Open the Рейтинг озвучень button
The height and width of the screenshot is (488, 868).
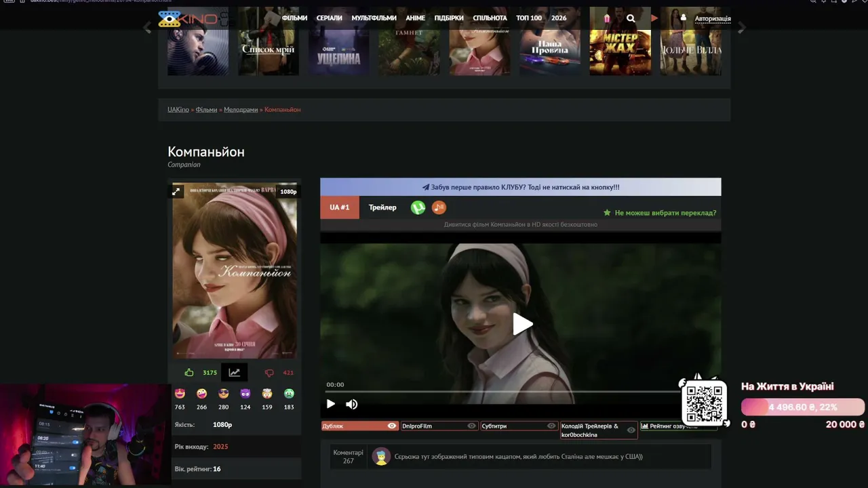point(678,426)
